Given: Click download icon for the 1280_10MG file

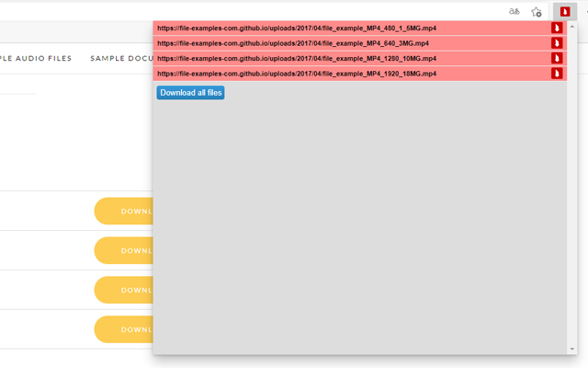Looking at the screenshot, I should [x=557, y=58].
